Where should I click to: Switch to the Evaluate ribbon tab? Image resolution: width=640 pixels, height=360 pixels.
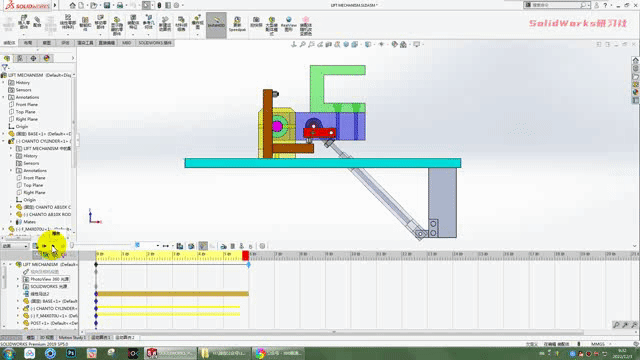click(x=66, y=43)
